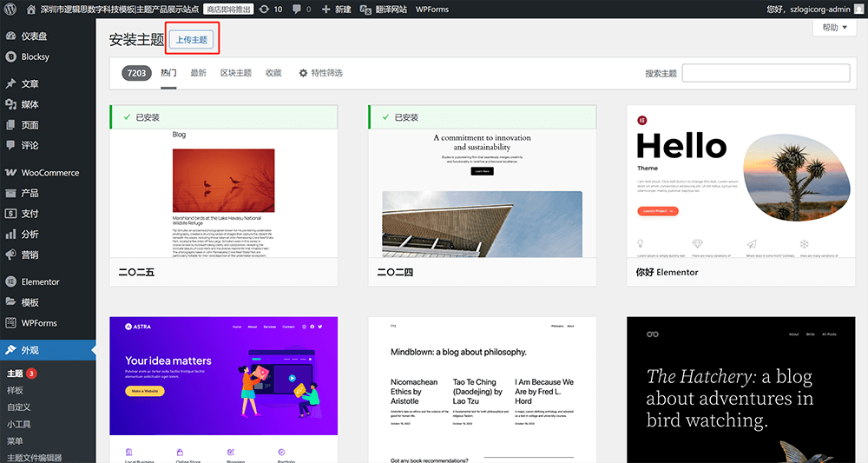Open pending updates showing 10
Screen dimensions: 868x463
tap(271, 10)
